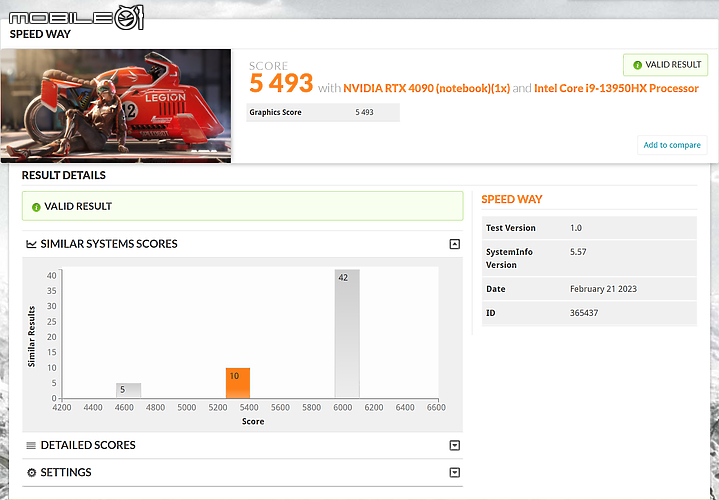
Task: Click the gear icon beside Settings
Action: pos(31,472)
